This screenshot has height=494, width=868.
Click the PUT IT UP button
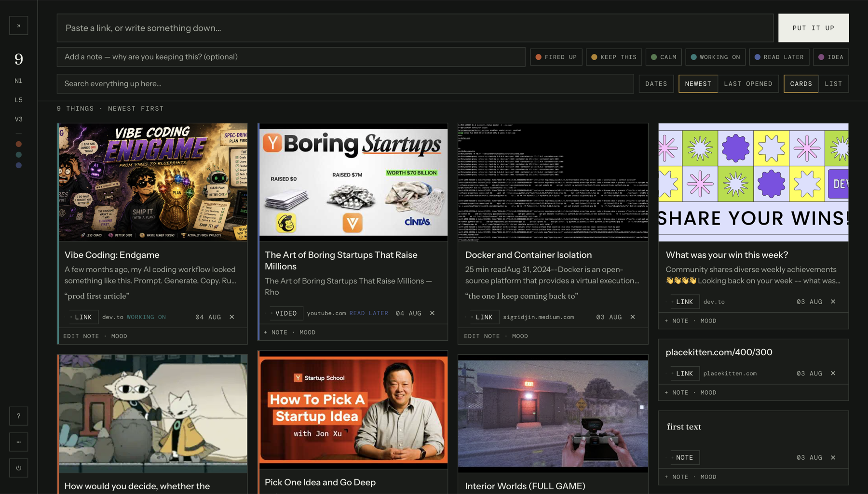814,28
